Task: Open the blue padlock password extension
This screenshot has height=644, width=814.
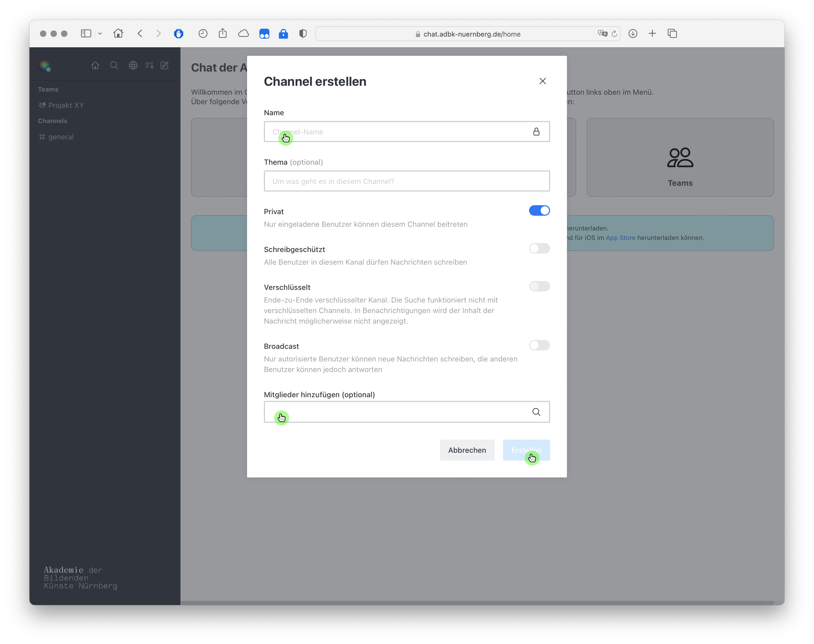Action: 283,34
